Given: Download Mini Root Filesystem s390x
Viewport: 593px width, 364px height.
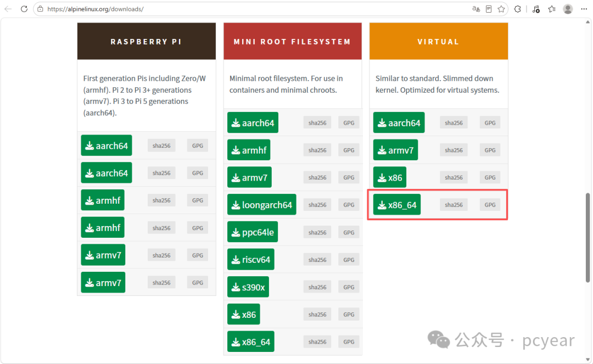Looking at the screenshot, I should coord(248,287).
